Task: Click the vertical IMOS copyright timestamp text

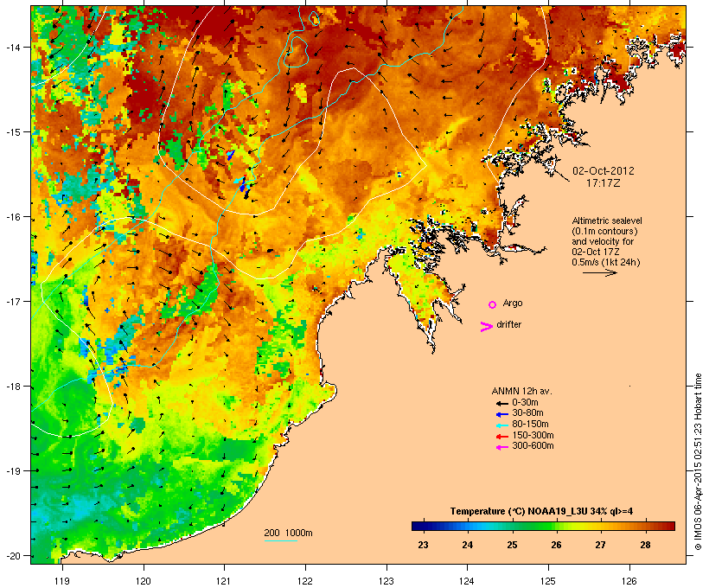Action: pos(699,462)
